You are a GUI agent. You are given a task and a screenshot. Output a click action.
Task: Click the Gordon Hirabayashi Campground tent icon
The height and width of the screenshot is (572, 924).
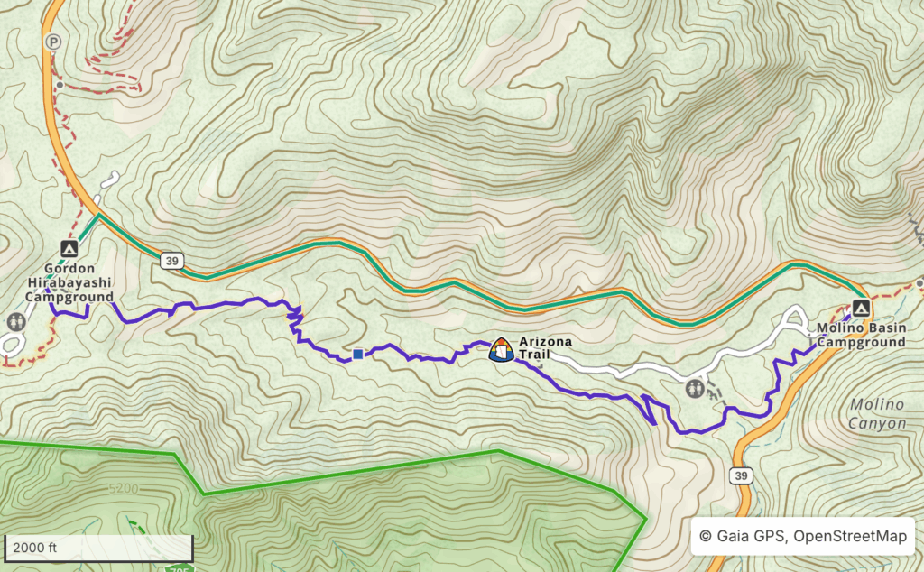[69, 249]
